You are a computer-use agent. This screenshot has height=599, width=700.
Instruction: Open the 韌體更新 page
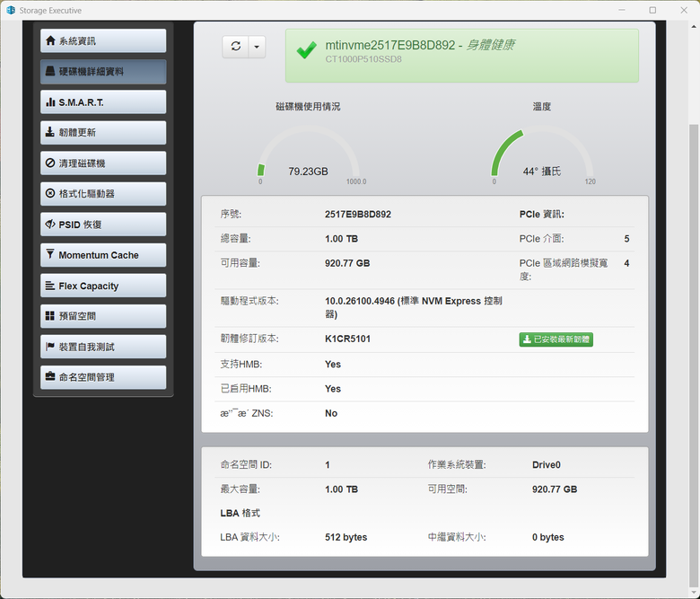point(103,133)
